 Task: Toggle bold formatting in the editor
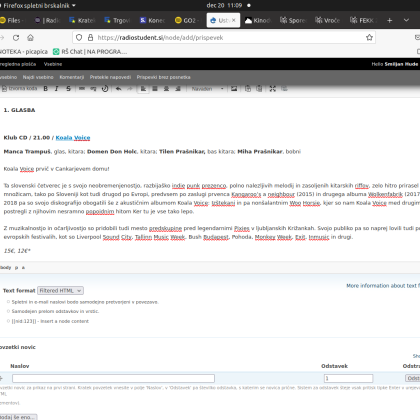pos(46,89)
